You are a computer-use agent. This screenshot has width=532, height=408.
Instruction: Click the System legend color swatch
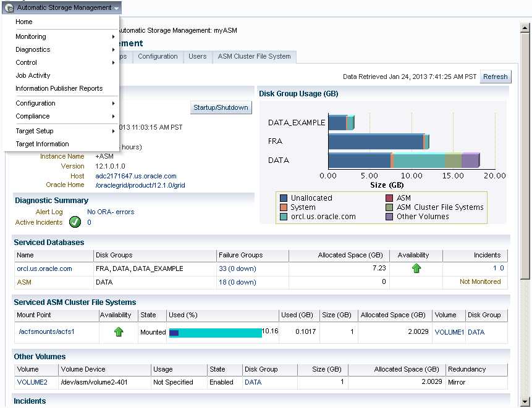pyautogui.click(x=284, y=207)
